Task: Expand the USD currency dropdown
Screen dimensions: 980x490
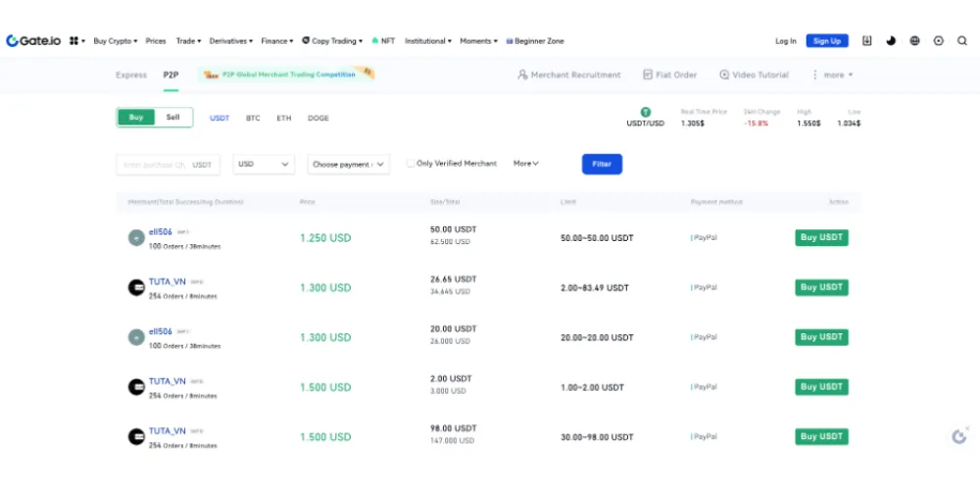Action: pyautogui.click(x=264, y=165)
